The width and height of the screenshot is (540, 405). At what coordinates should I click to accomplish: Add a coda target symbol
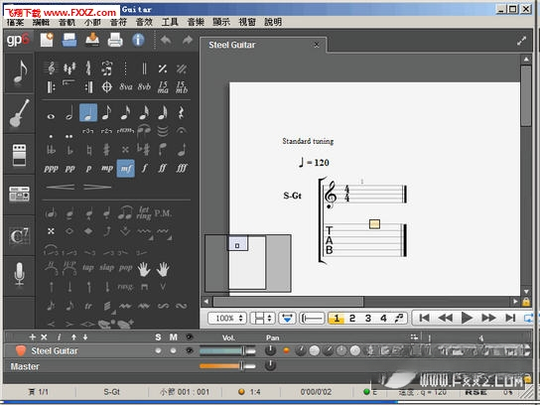tap(107, 87)
